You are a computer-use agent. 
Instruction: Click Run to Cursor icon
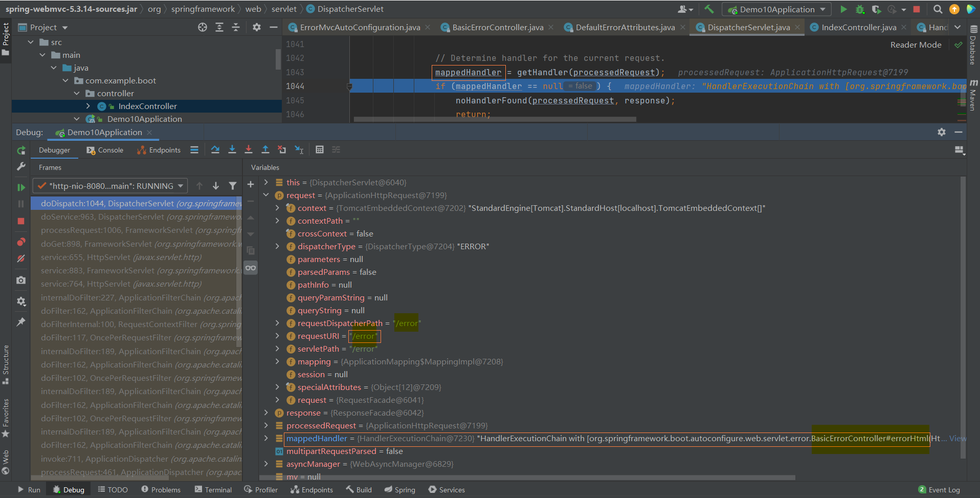299,149
